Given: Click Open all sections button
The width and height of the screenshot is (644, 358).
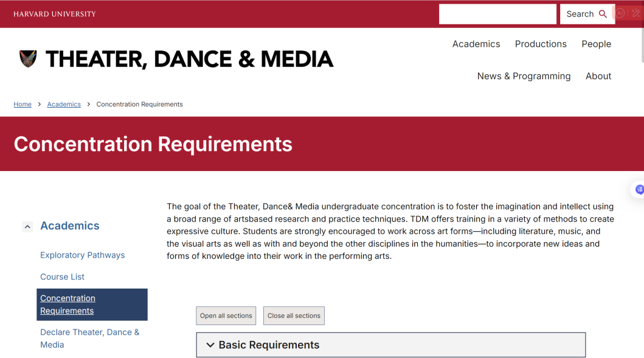Looking at the screenshot, I should pos(226,315).
